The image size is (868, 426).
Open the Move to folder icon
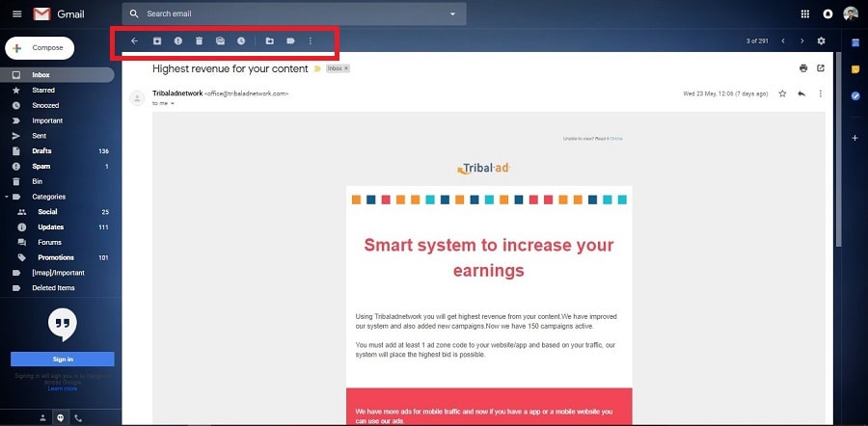tap(270, 40)
